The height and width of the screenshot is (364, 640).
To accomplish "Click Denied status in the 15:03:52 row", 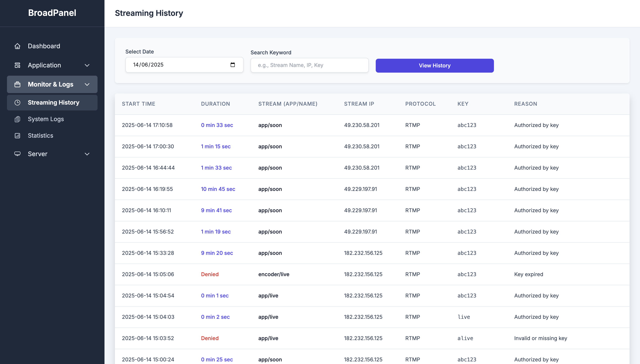I will click(x=210, y=338).
